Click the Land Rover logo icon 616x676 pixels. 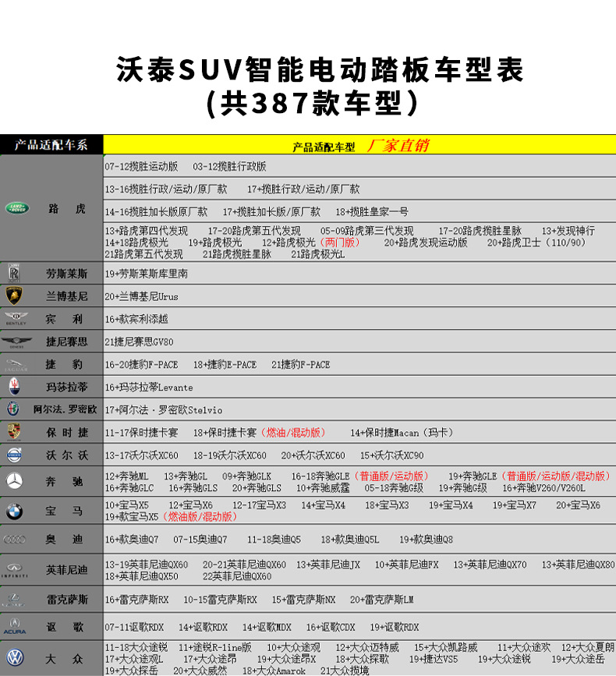pos(17,209)
